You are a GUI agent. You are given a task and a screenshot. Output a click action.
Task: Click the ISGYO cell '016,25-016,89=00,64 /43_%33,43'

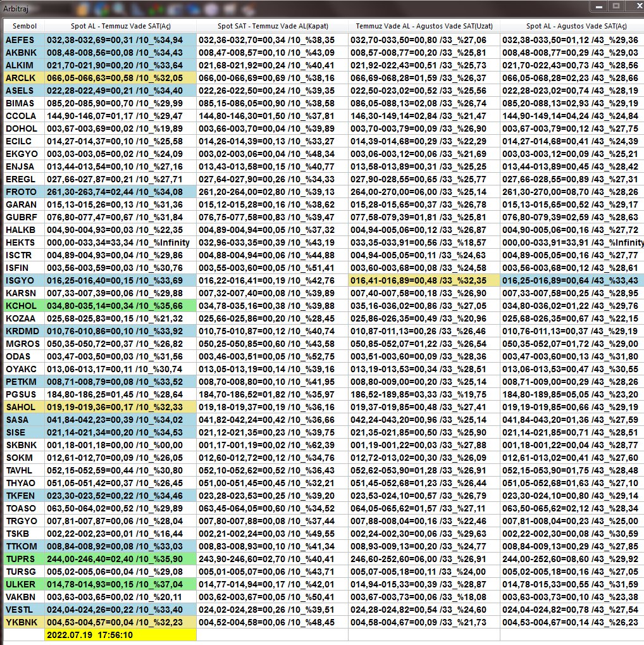click(x=572, y=280)
